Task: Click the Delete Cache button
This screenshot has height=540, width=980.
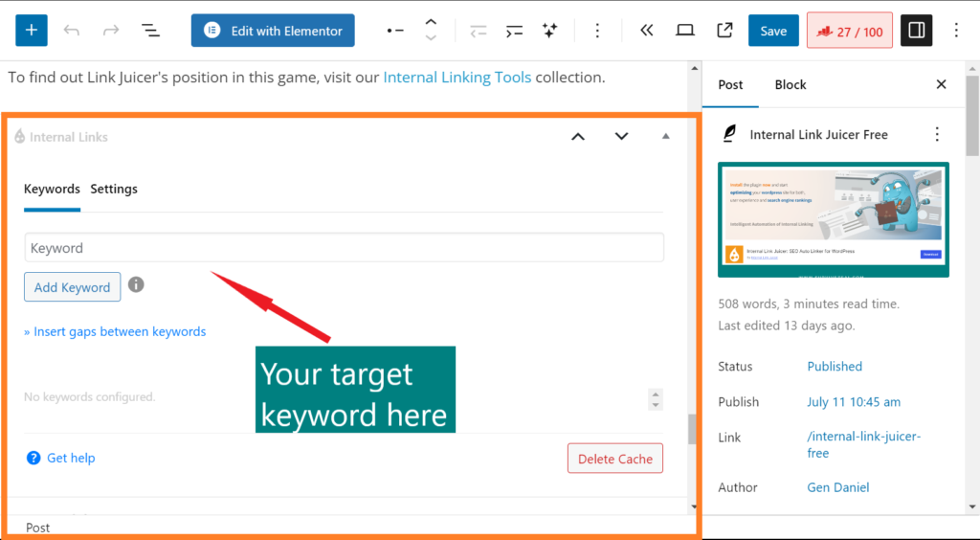Action: pos(614,459)
